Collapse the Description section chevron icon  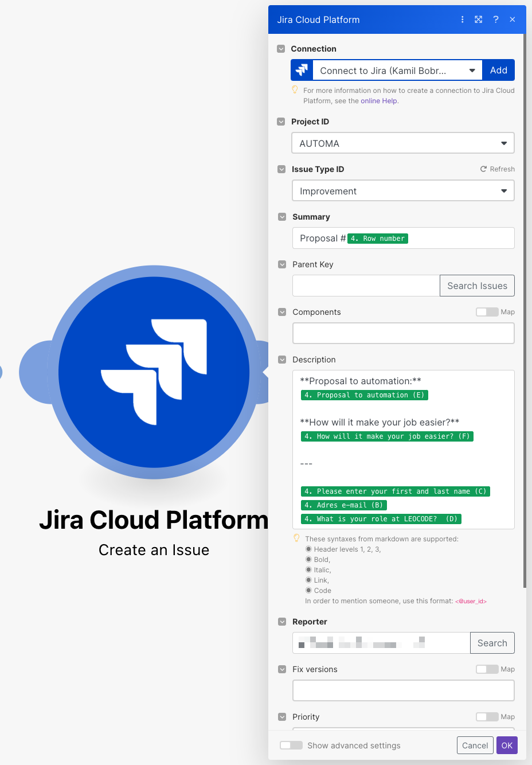point(282,360)
